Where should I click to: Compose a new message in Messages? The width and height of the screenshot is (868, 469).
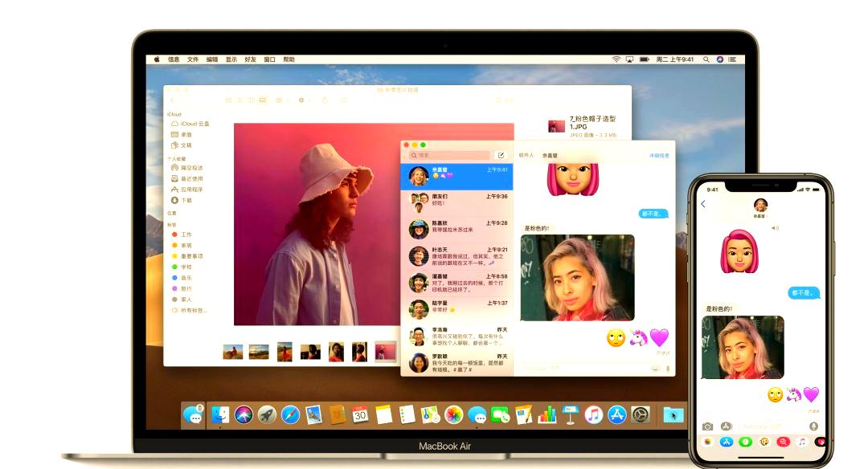point(501,156)
